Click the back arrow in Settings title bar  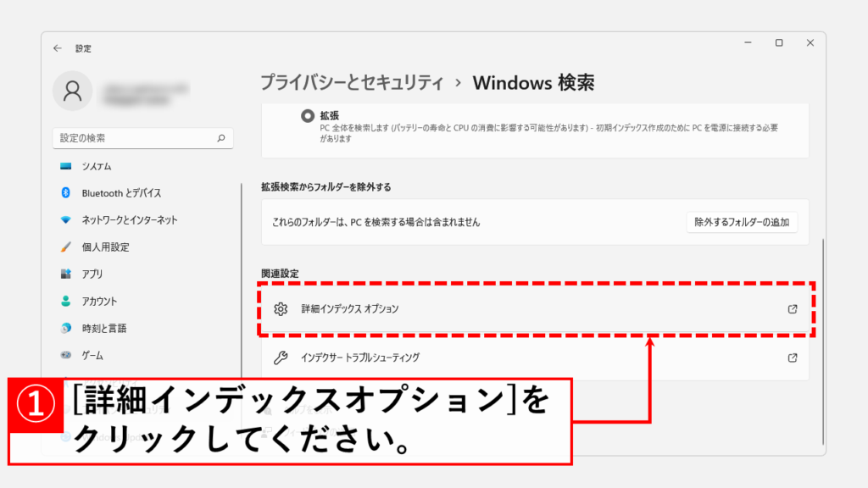coord(58,48)
